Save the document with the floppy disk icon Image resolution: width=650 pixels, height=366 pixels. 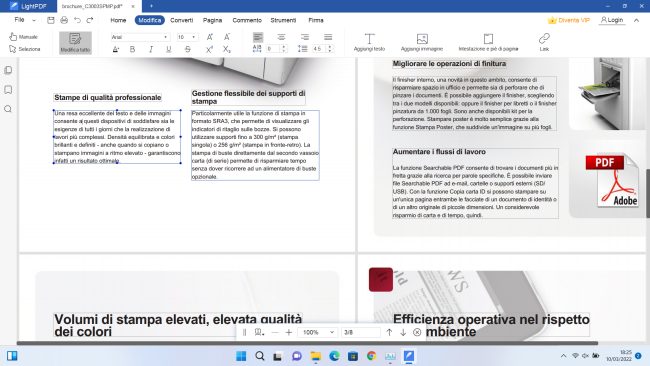tap(51, 20)
